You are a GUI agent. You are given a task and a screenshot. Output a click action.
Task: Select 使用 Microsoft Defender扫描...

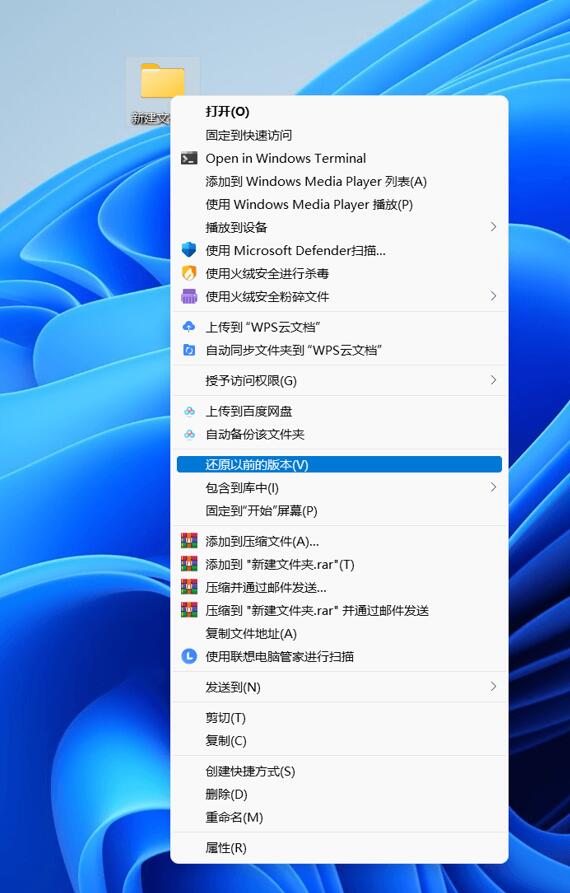click(339, 250)
